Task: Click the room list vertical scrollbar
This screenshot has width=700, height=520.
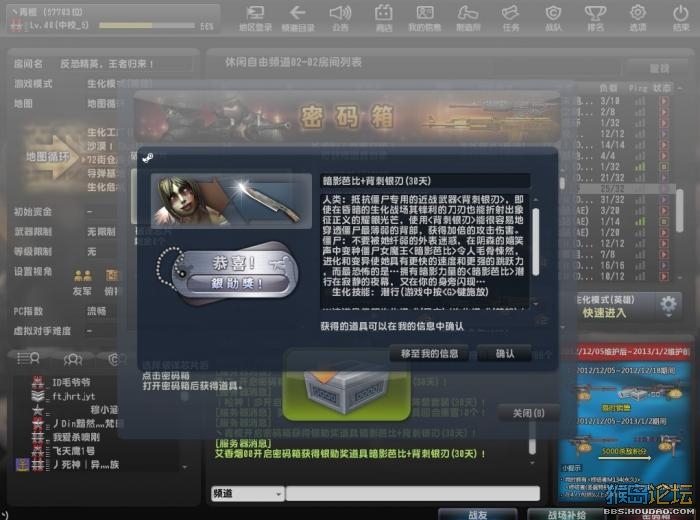Action: (x=679, y=210)
